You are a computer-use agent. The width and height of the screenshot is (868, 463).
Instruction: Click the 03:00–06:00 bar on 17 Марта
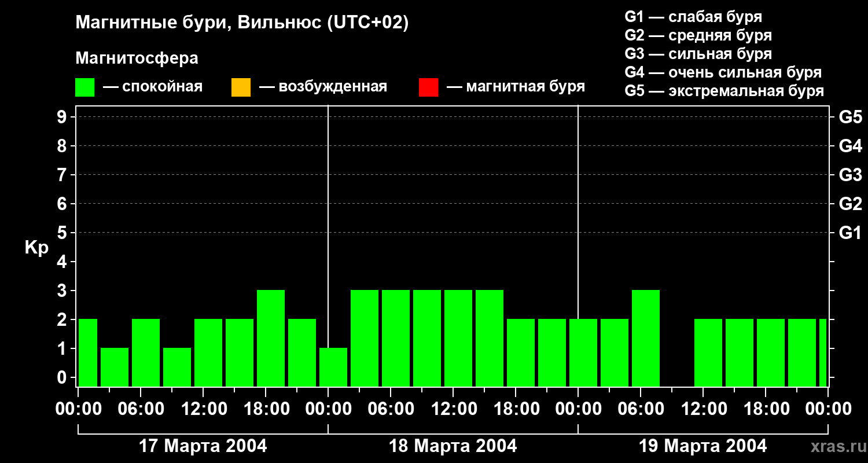115,367
